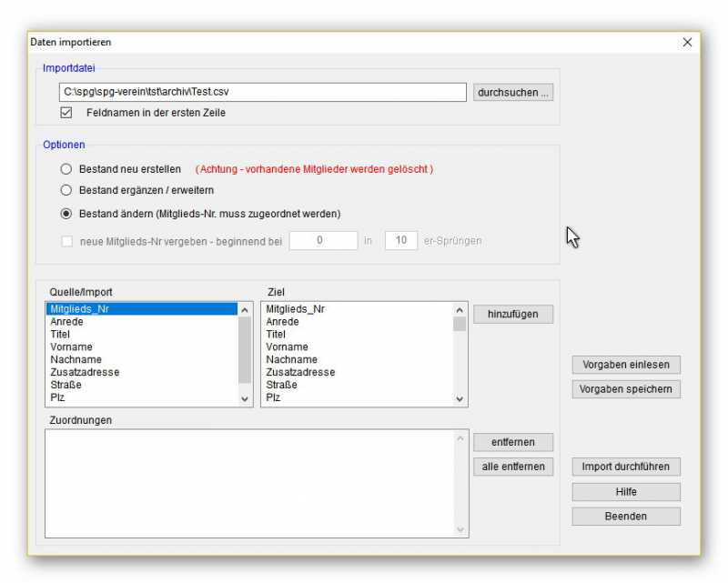Click the 'durchsuchen ...' browse button
This screenshot has height=583, width=728.
click(x=513, y=93)
